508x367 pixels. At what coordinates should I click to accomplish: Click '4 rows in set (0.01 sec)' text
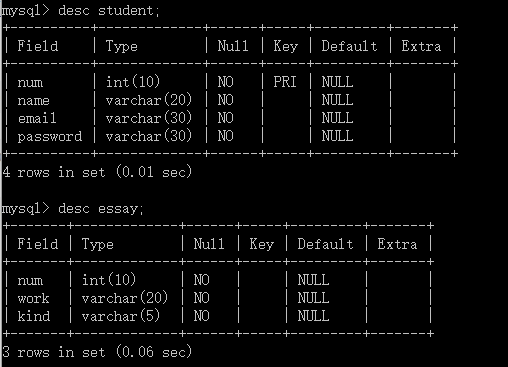(97, 172)
